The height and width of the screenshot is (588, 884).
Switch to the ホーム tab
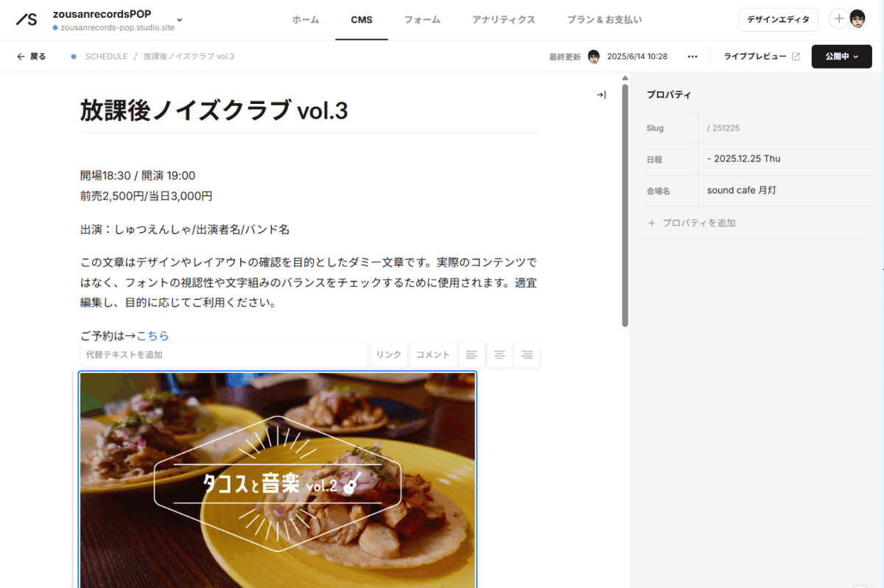(x=306, y=20)
